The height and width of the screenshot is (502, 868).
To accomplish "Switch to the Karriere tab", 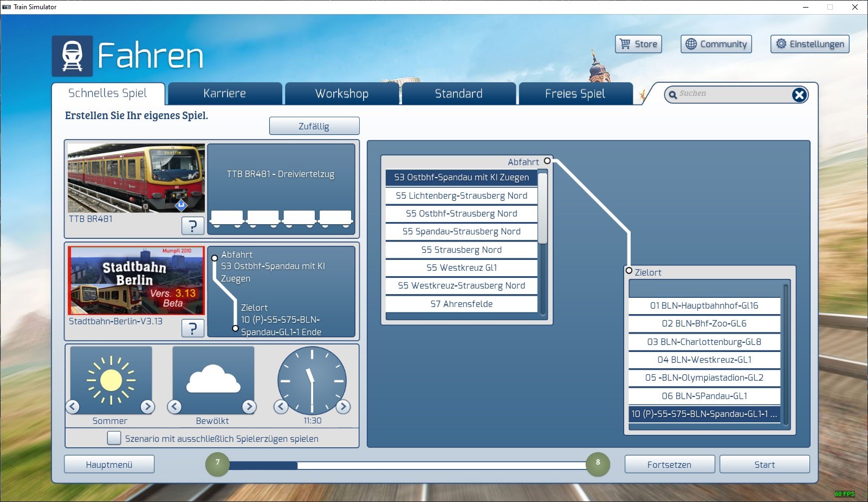I will click(225, 94).
